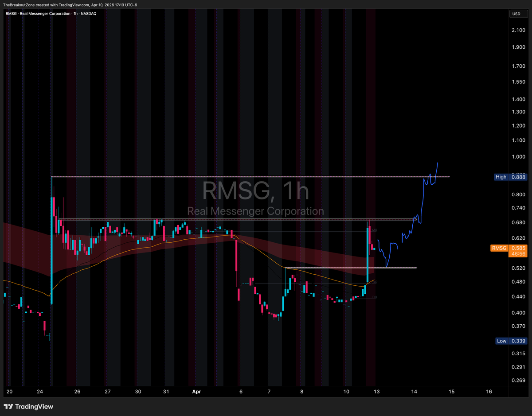This screenshot has height=416, width=532.
Task: Click the 1.100 price axis label
Action: pyautogui.click(x=518, y=140)
